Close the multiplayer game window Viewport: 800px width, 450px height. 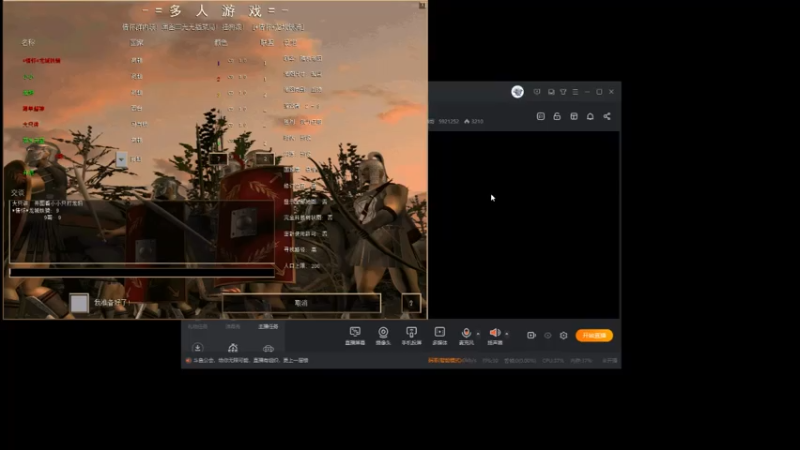(422, 6)
